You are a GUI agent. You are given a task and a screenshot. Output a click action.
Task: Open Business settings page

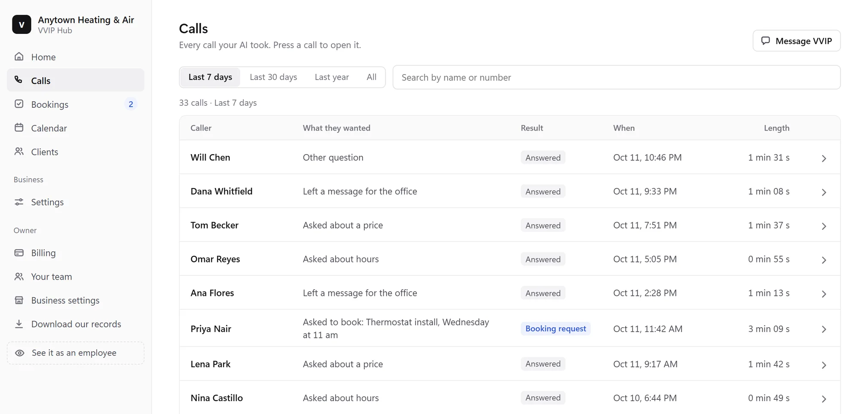[x=76, y=301]
